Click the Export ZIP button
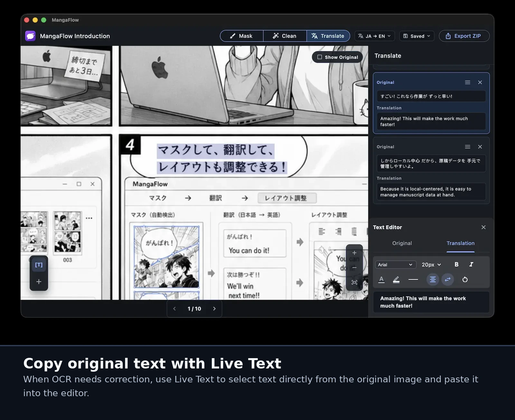The height and width of the screenshot is (420, 515). (x=464, y=36)
